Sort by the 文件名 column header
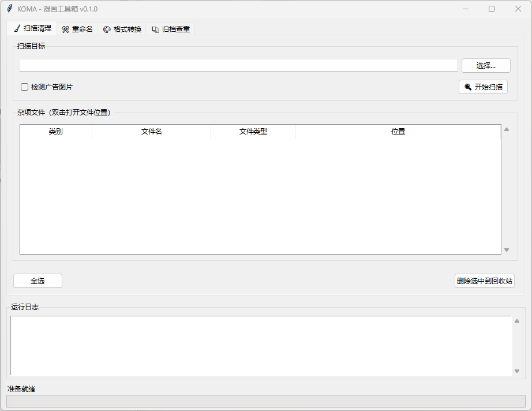The height and width of the screenshot is (411, 532). [x=151, y=132]
